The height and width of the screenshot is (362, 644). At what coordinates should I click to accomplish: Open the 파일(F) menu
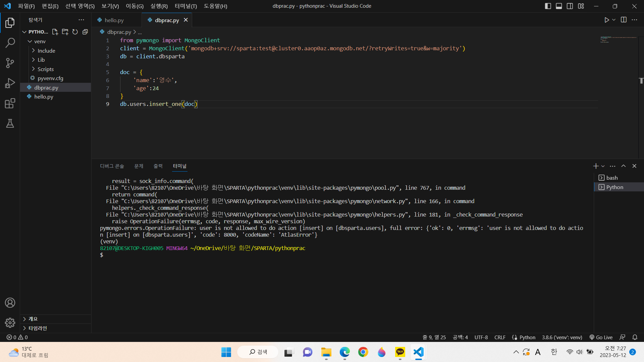pyautogui.click(x=26, y=6)
